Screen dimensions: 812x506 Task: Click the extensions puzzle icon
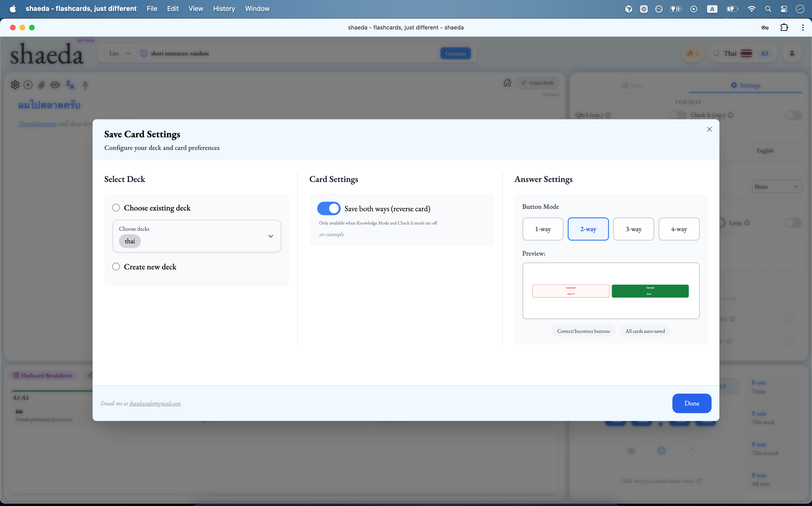tap(784, 28)
